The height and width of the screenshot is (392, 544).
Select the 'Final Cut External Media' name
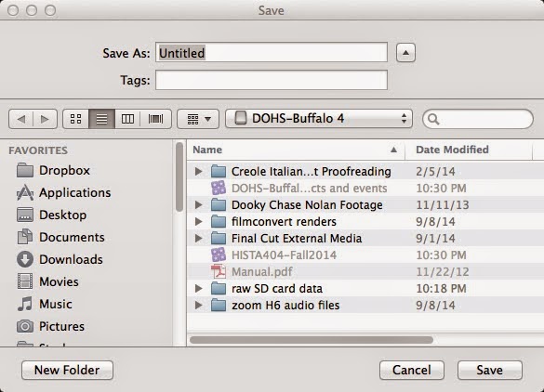click(297, 238)
